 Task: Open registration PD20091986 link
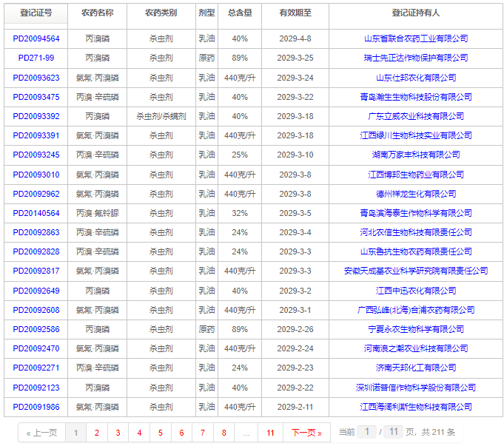pyautogui.click(x=36, y=408)
